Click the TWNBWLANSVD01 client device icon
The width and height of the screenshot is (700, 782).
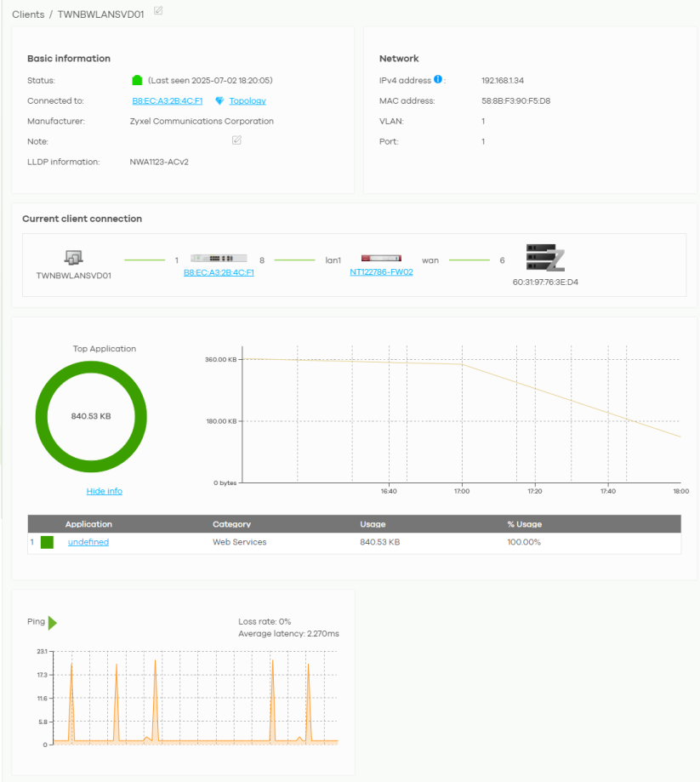73,258
